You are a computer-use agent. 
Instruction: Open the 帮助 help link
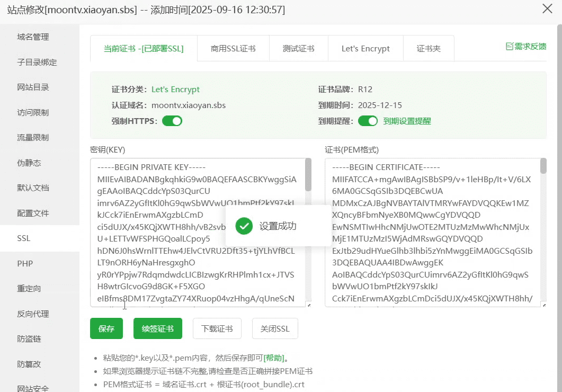[x=274, y=358]
